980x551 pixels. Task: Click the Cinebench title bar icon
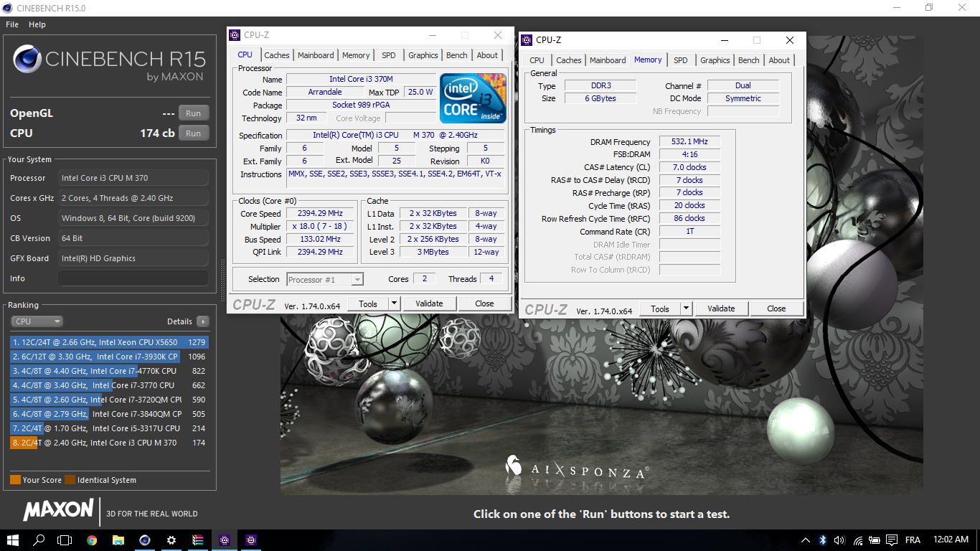click(8, 7)
